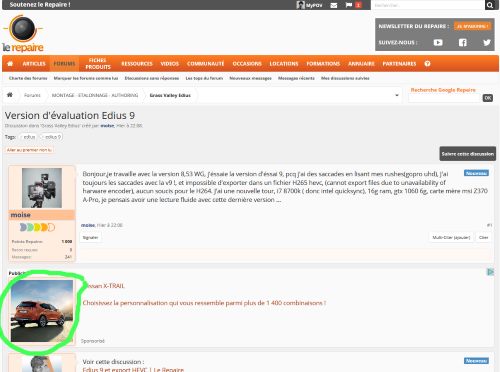The height and width of the screenshot is (372, 500).
Task: Click the search magnifier icon
Action: pyautogui.click(x=490, y=5)
